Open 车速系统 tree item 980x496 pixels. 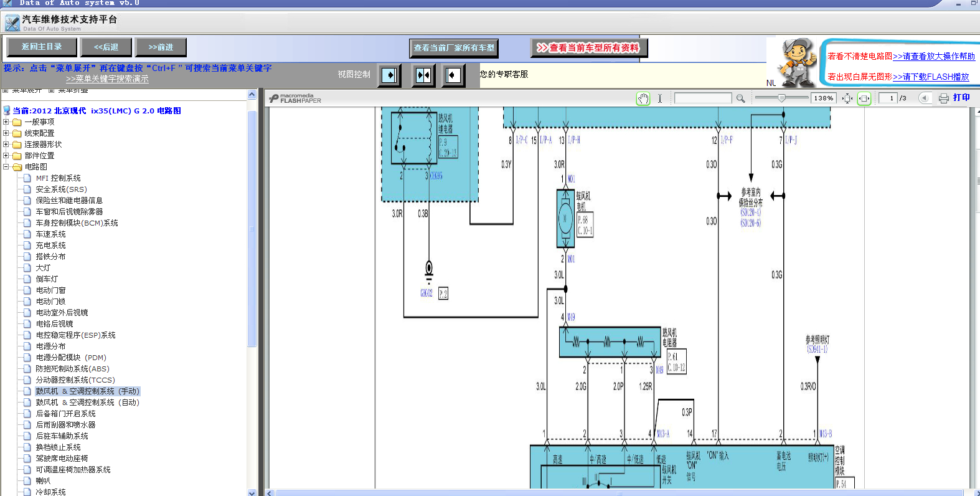click(50, 234)
